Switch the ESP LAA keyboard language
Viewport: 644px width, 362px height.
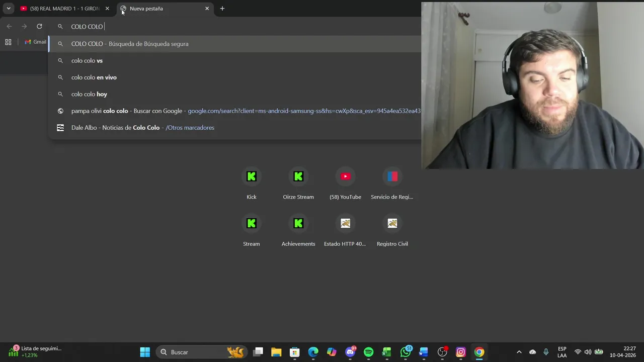(562, 352)
